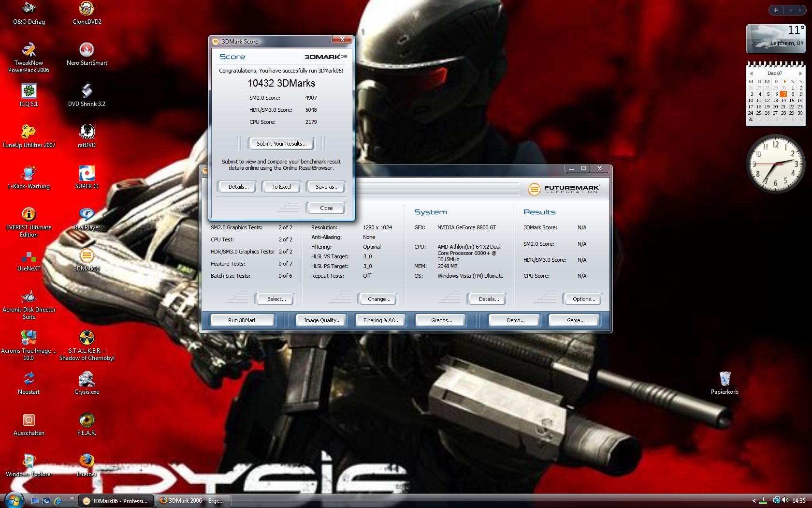Select the 1-Klick-Wartung shortcut
The width and height of the screenshot is (812, 508).
[x=29, y=178]
